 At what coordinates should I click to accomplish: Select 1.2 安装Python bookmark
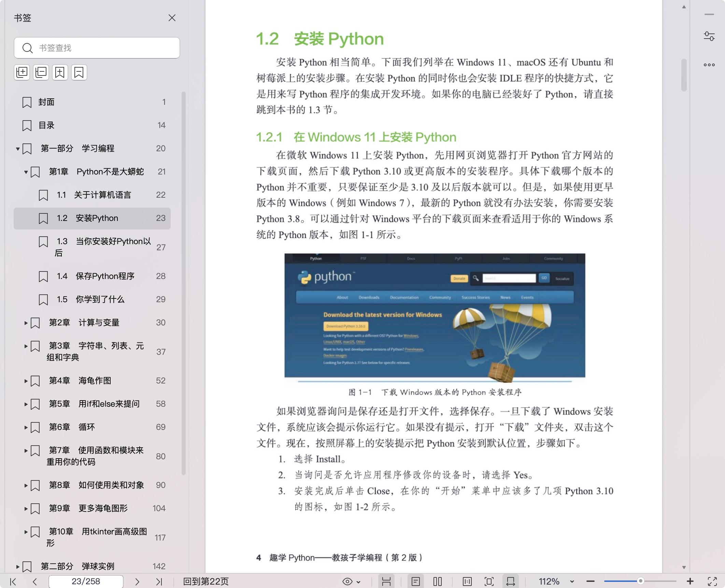[92, 218]
